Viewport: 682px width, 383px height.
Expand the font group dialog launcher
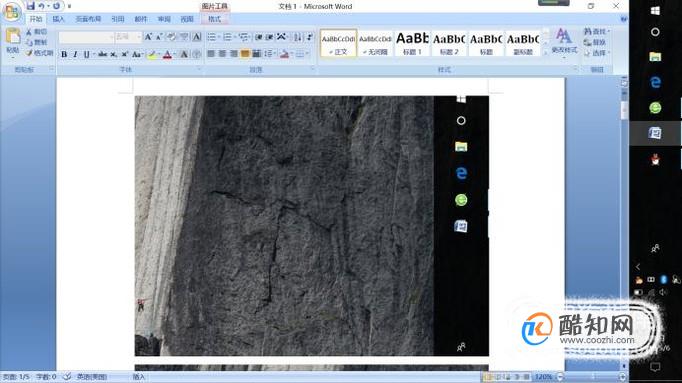coord(199,69)
